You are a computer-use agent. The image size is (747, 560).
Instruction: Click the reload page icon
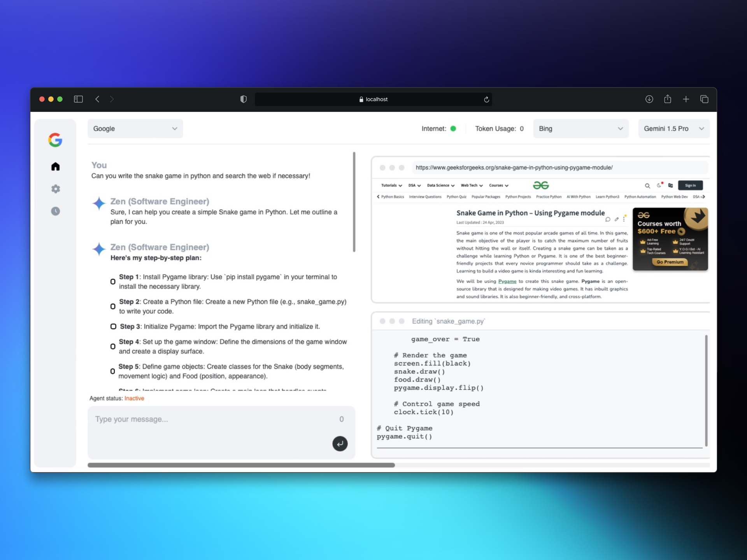(486, 100)
